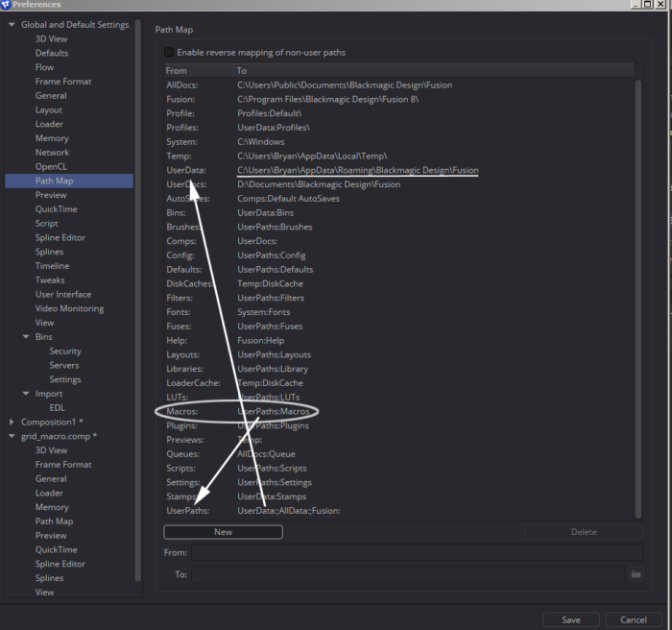
Task: Collapse the Bins tree node
Action: [x=26, y=337]
